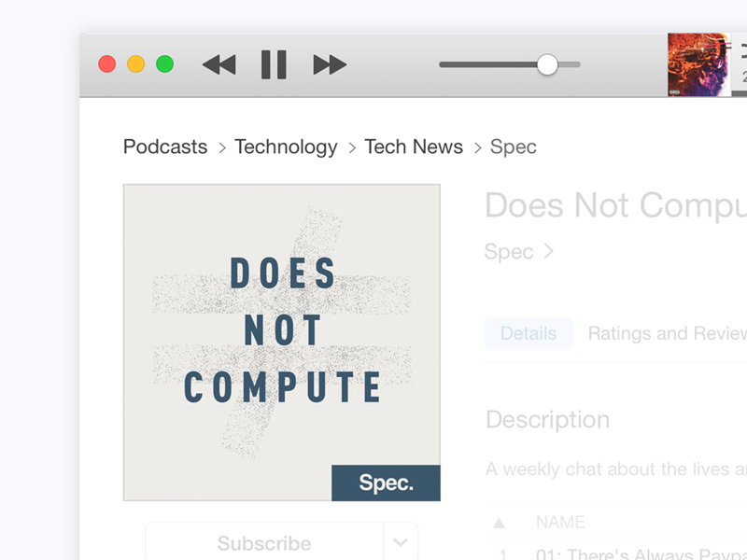Screen dimensions: 747x560
Task: Click the Does Not Compute cover artwork
Action: tap(280, 341)
